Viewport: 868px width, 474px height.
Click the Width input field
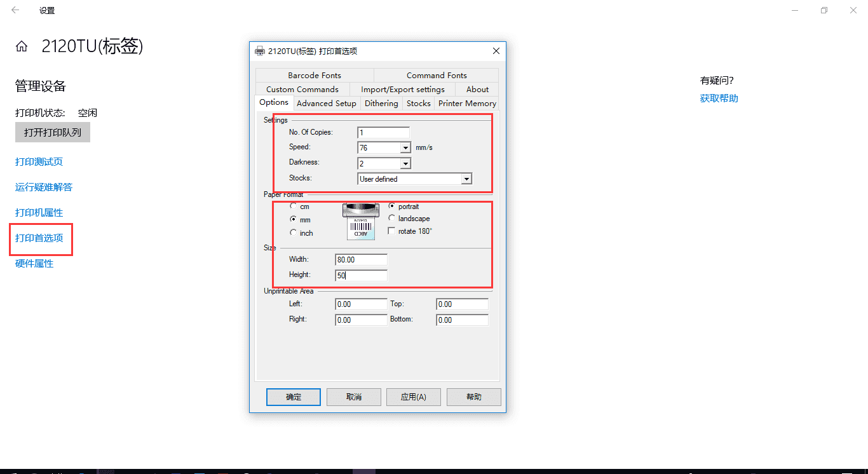click(x=361, y=260)
